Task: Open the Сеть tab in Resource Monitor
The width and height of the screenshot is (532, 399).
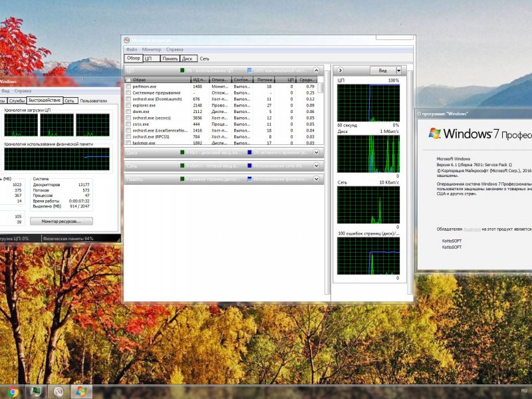Action: coord(204,59)
